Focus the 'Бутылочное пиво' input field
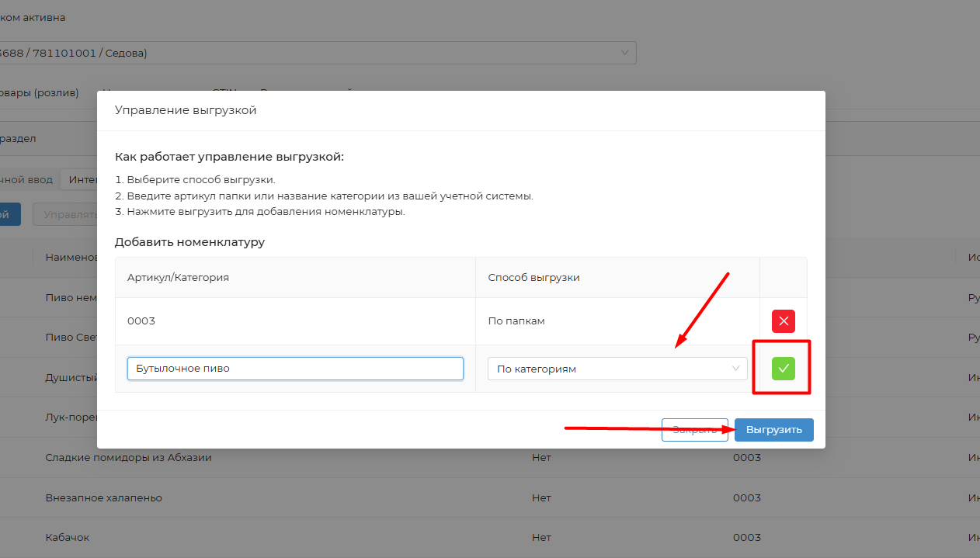Image resolution: width=980 pixels, height=558 pixels. [295, 369]
